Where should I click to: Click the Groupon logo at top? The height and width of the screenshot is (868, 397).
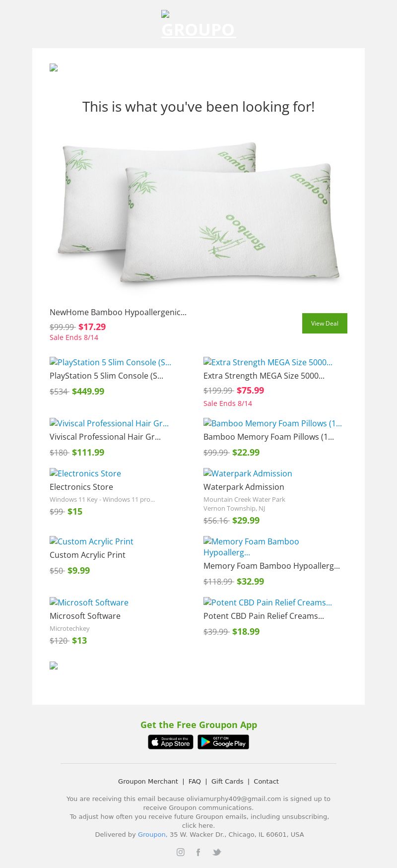coord(198,25)
